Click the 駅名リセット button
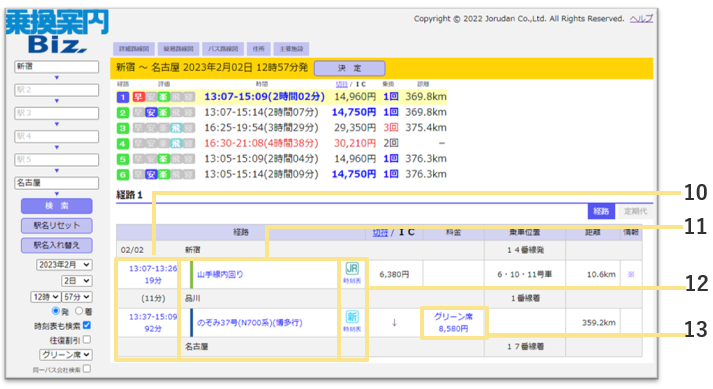713x389 pixels. [56, 226]
